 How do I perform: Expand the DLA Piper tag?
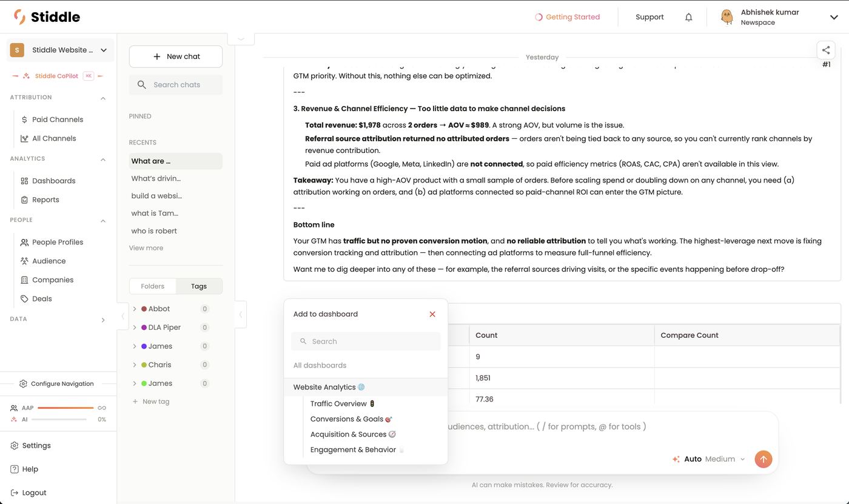click(x=135, y=328)
